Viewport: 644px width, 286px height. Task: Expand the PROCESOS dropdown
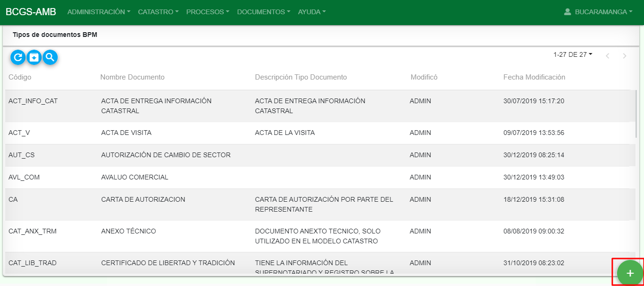coord(208,12)
